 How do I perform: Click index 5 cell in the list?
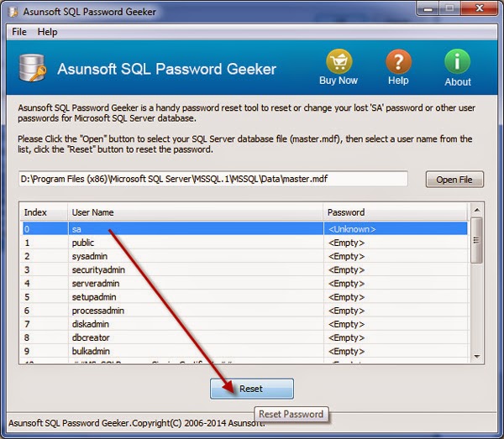point(45,297)
